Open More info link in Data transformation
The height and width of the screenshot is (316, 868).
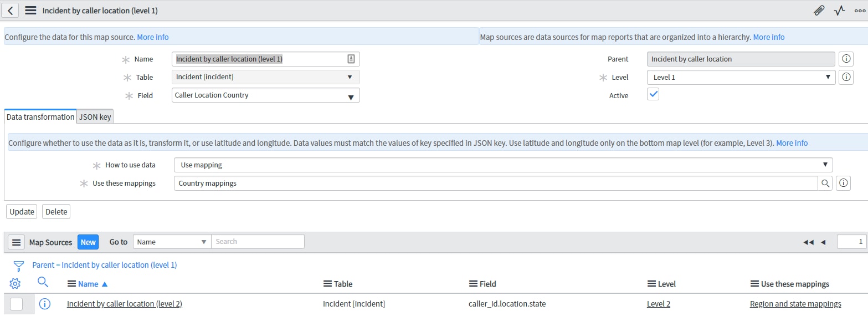[x=792, y=143]
